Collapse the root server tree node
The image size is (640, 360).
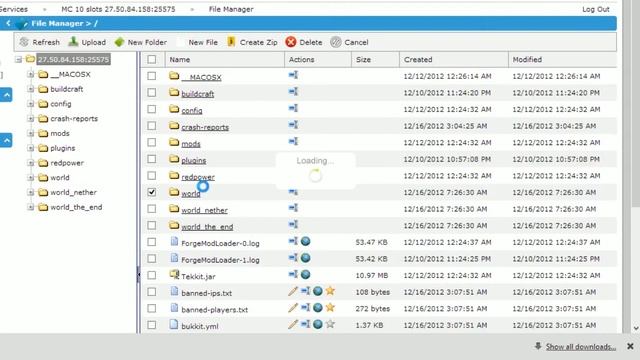18,60
